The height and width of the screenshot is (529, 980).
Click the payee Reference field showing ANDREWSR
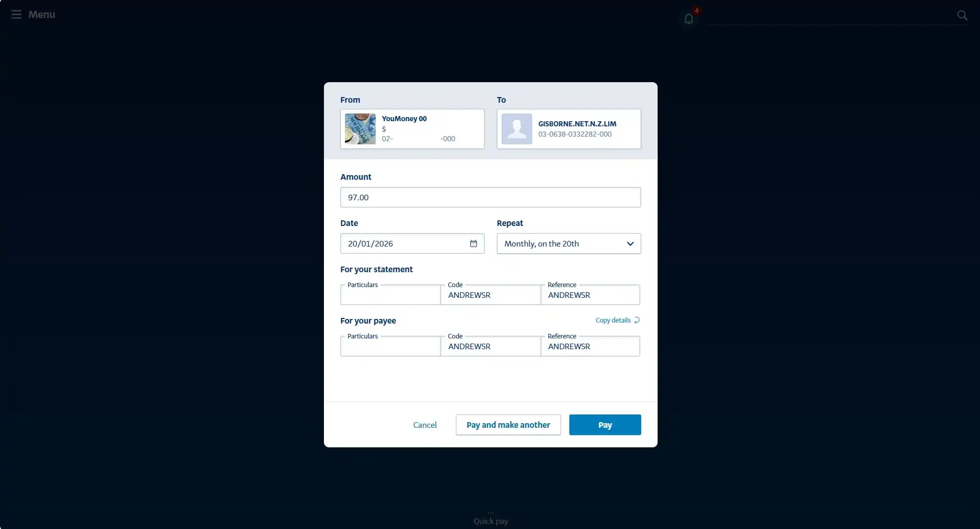pos(590,346)
